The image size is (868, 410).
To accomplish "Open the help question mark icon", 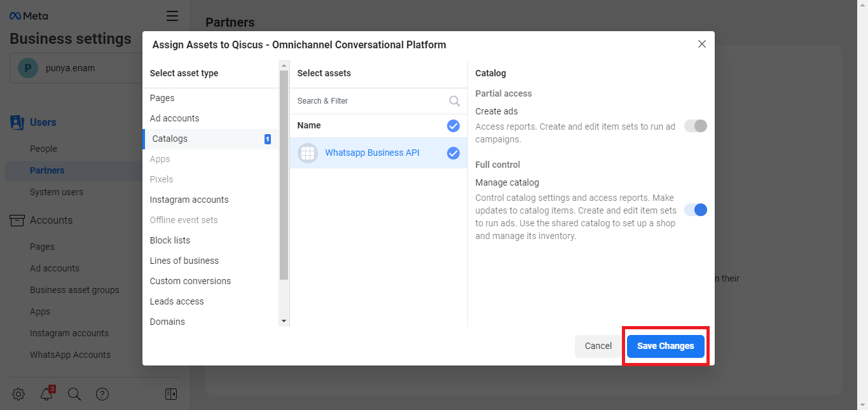I will tap(102, 394).
